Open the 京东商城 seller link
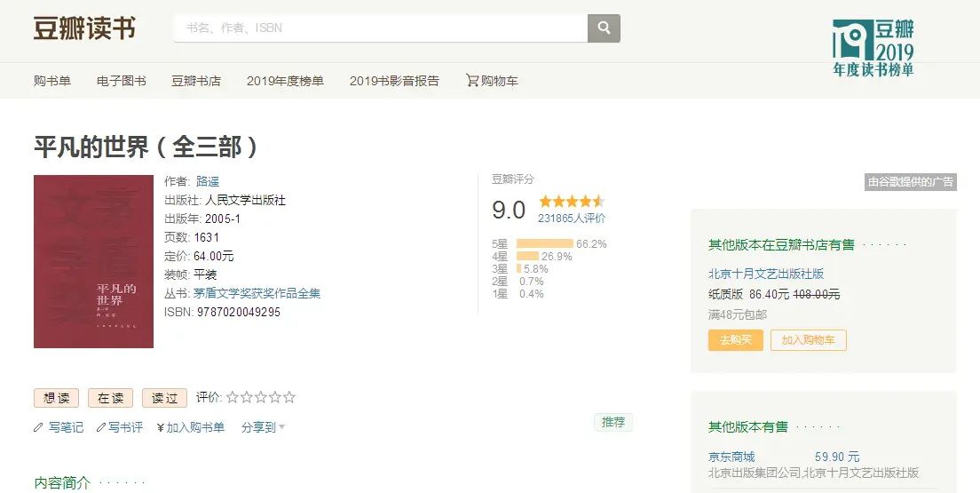Screen dimensions: 980x493 (731, 457)
